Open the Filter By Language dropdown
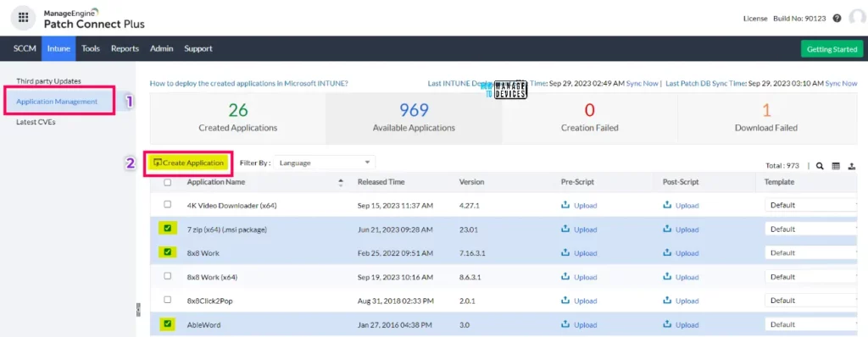The image size is (868, 337). click(x=325, y=163)
